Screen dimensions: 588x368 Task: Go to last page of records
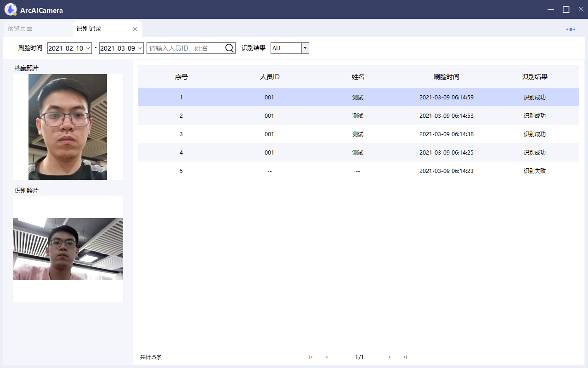pos(405,357)
